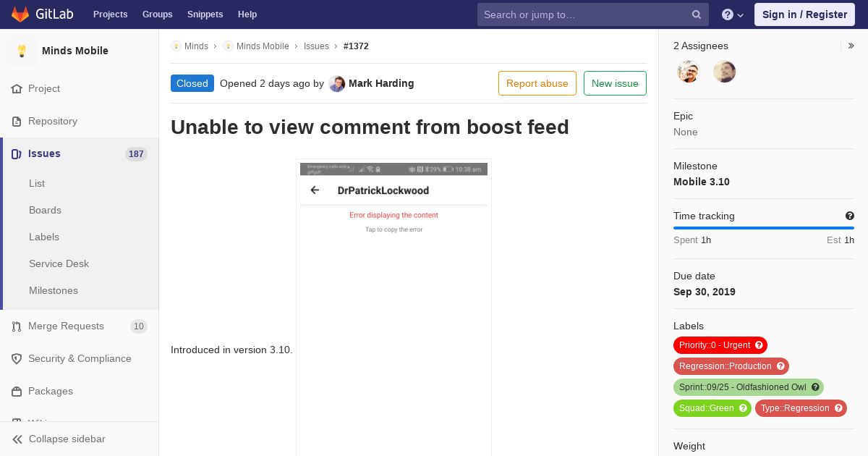Click the Time tracking help icon
This screenshot has width=868, height=456.
point(850,216)
